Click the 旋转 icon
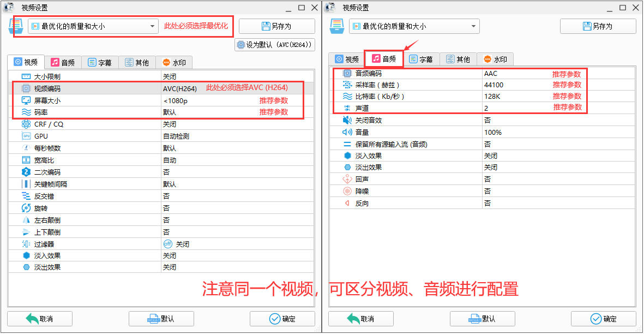The height and width of the screenshot is (334, 644). [26, 208]
